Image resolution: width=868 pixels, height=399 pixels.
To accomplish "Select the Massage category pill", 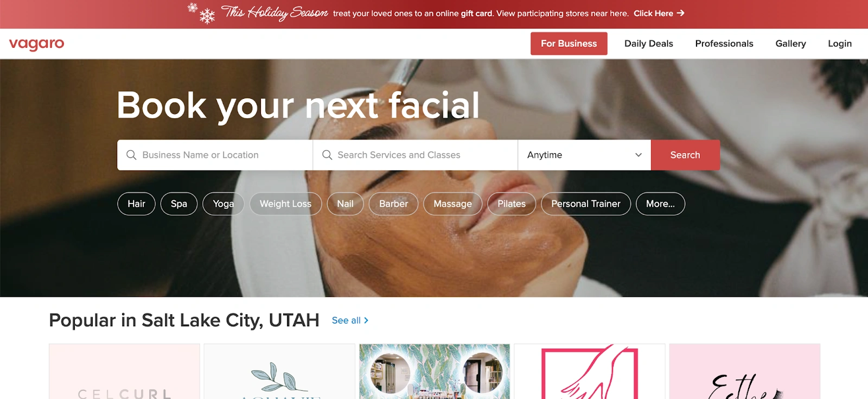I will click(x=452, y=204).
